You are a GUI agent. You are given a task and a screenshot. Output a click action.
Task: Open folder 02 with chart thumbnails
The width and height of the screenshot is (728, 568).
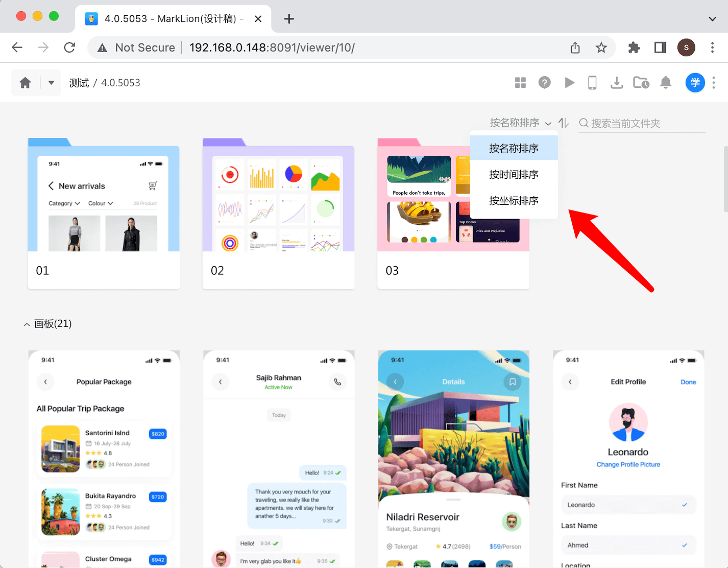coord(278,215)
